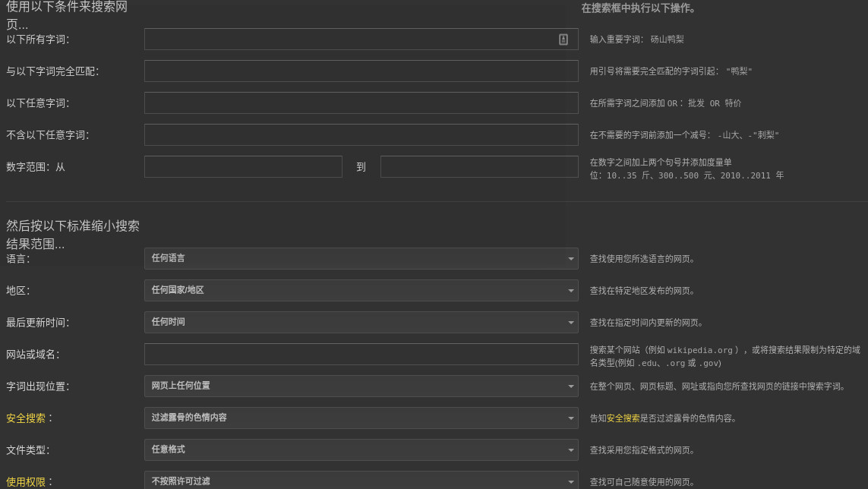The image size is (868, 489).
Task: Open the 语言 dropdown showing 任何语言
Action: click(361, 259)
